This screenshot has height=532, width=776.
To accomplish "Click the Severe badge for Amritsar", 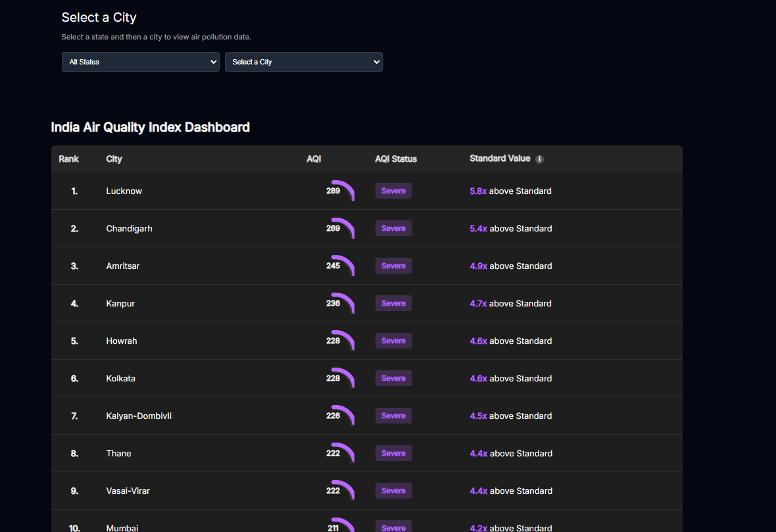I will click(393, 266).
